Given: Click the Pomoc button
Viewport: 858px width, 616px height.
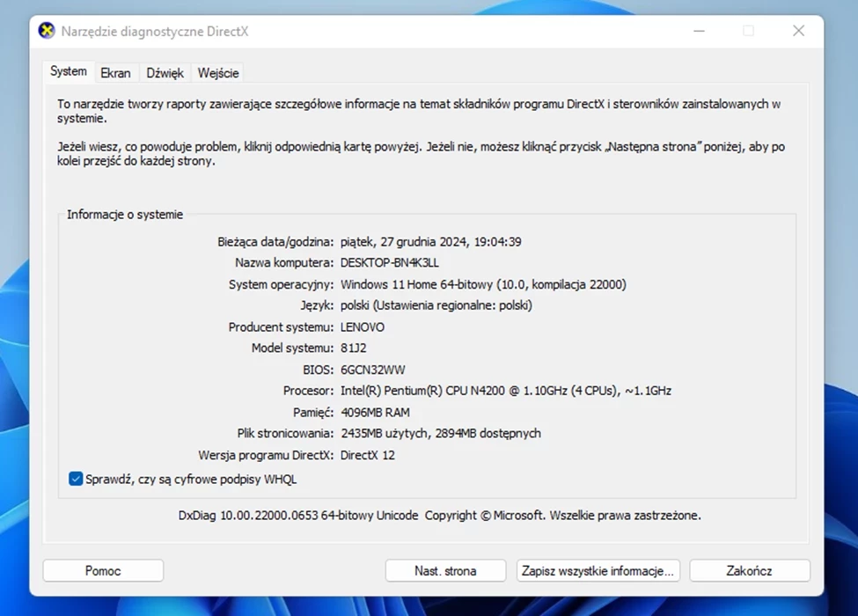Looking at the screenshot, I should tap(103, 570).
